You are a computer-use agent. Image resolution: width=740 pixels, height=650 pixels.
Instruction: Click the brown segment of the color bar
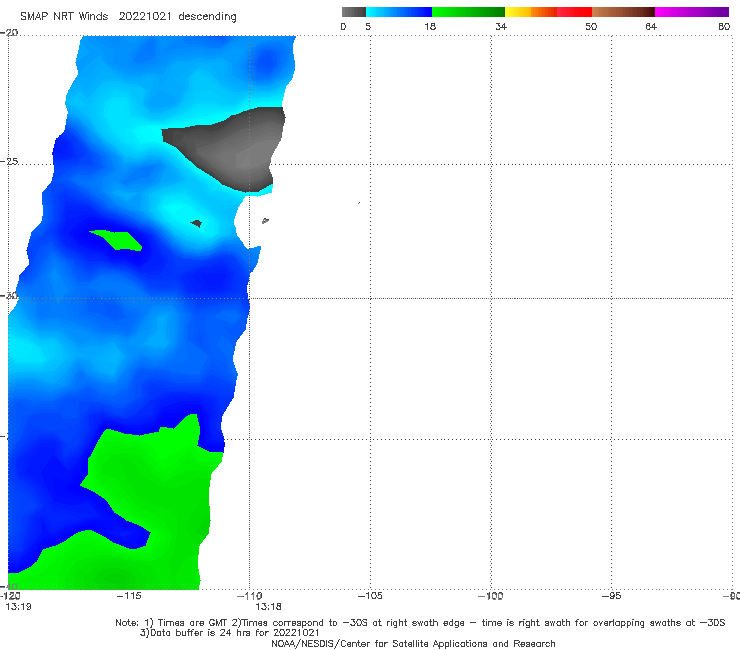(x=623, y=12)
